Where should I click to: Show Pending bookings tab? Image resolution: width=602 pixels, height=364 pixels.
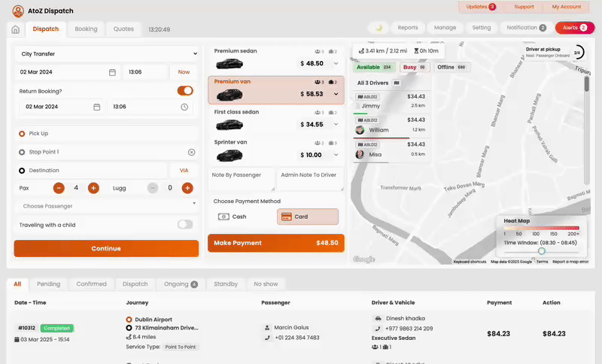click(x=48, y=284)
